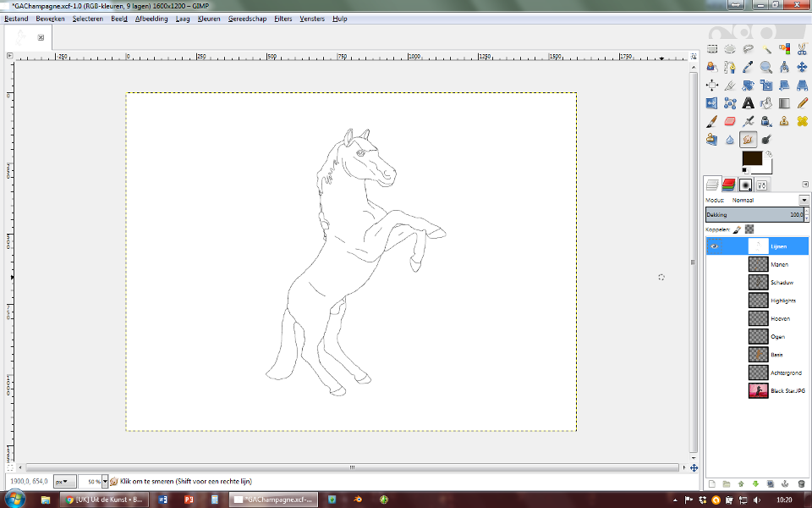
Task: Open Chrome window in the taskbar
Action: (x=105, y=500)
